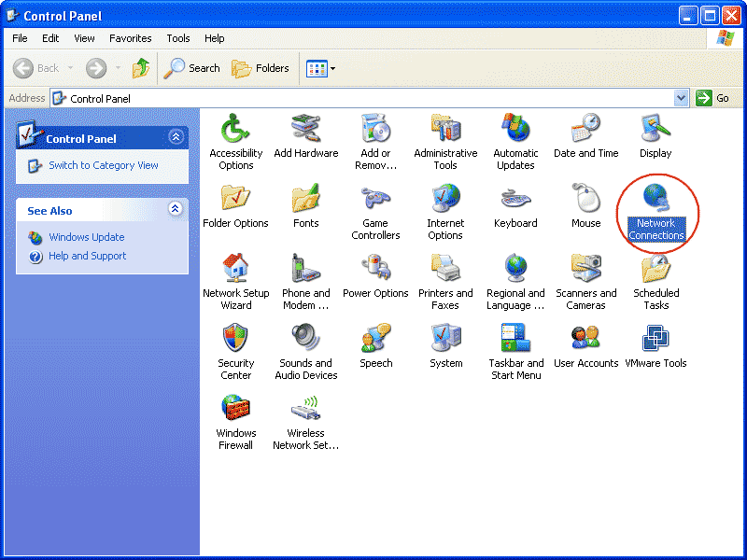747x560 pixels.
Task: Launch Network Setup Wizard
Action: pyautogui.click(x=236, y=282)
